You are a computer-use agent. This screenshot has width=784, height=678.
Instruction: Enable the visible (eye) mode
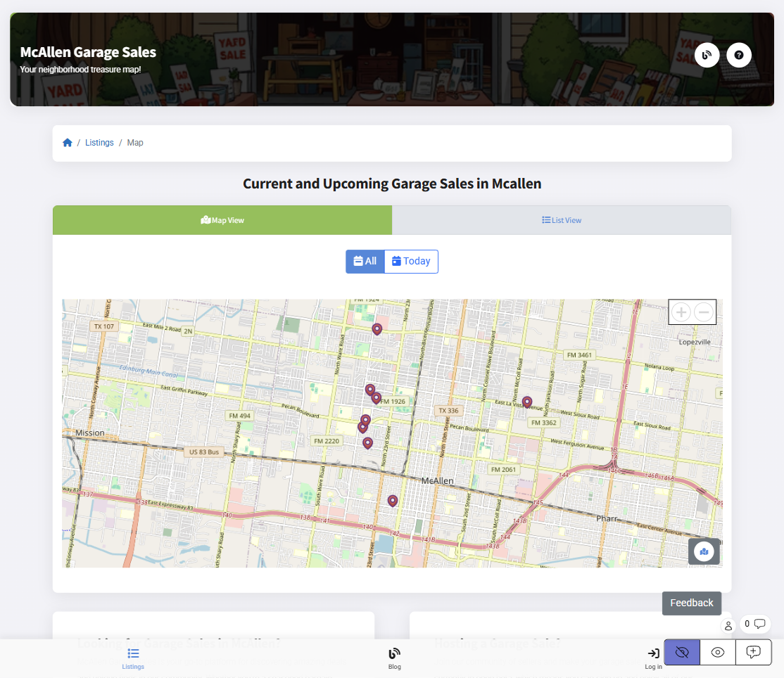click(718, 652)
